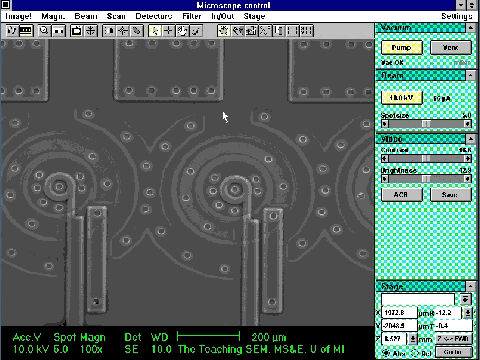Click the checkmark toolbar icon
The height and width of the screenshot is (360, 480).
point(196,31)
